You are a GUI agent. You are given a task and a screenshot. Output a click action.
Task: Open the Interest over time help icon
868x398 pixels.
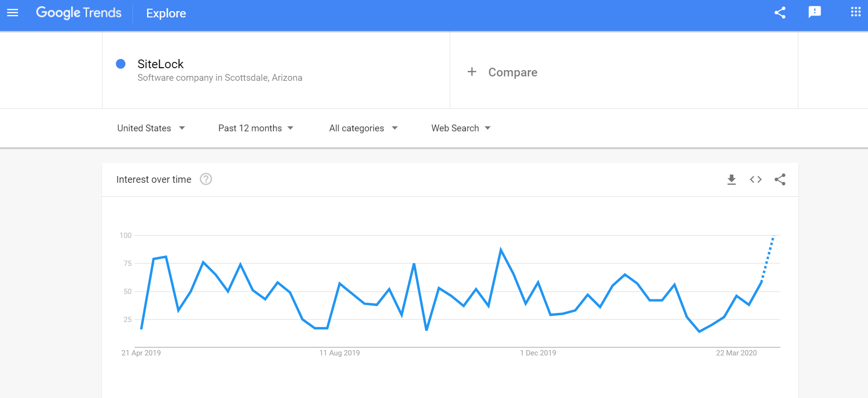click(x=206, y=179)
